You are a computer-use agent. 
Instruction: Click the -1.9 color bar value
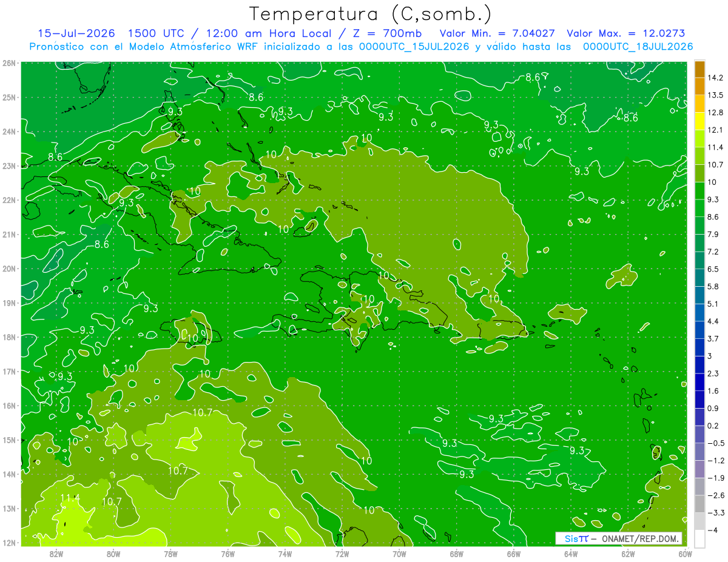[715, 478]
